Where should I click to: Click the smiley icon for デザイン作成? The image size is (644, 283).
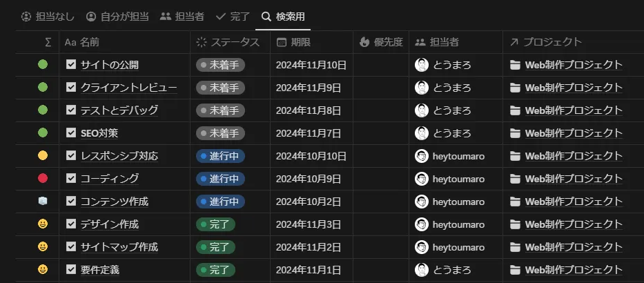coord(43,224)
